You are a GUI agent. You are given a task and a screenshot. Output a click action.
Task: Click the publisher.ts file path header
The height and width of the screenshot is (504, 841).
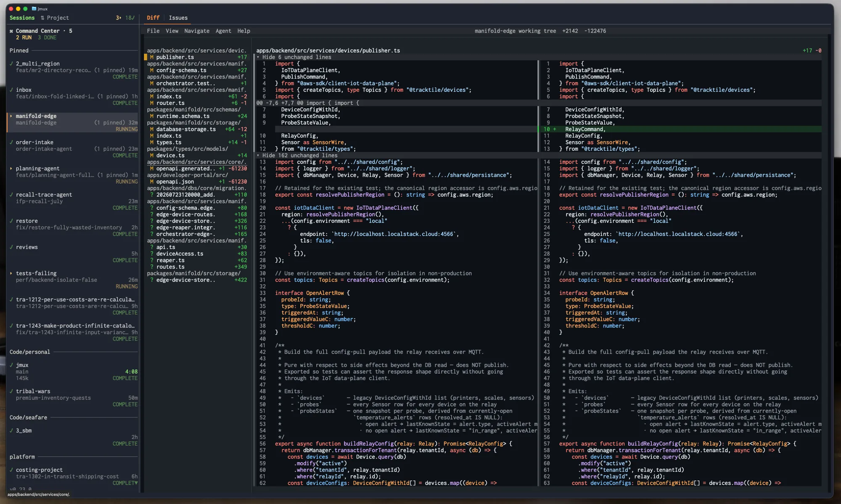pos(328,50)
